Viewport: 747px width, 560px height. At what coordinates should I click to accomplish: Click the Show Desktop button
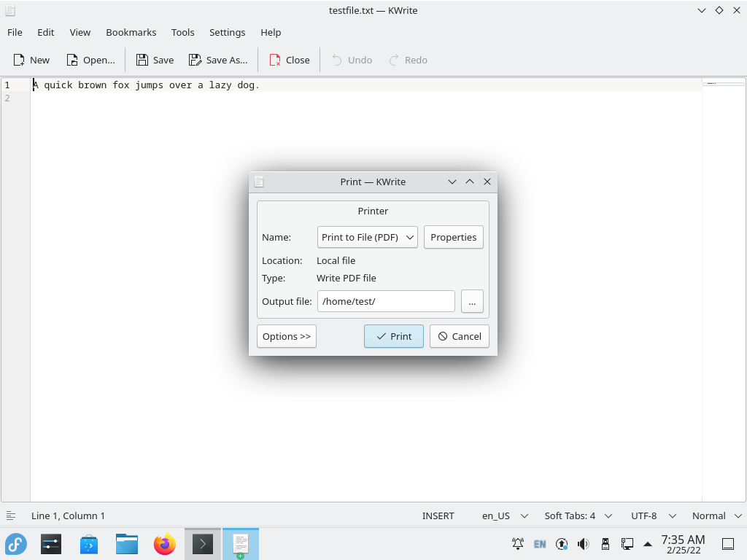tap(728, 544)
